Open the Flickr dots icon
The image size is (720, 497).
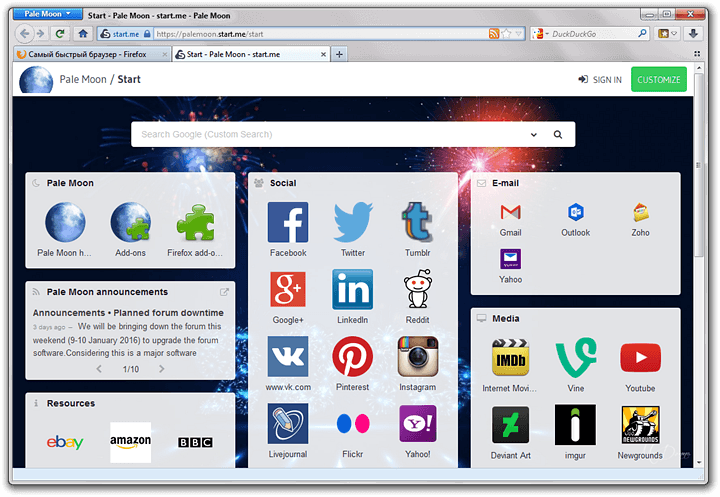pos(353,424)
